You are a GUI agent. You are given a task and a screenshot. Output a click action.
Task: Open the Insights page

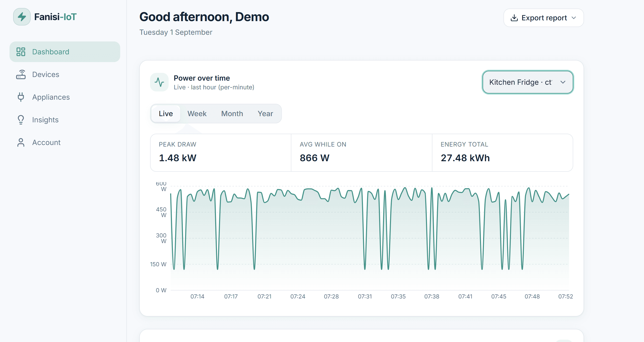coord(65,120)
